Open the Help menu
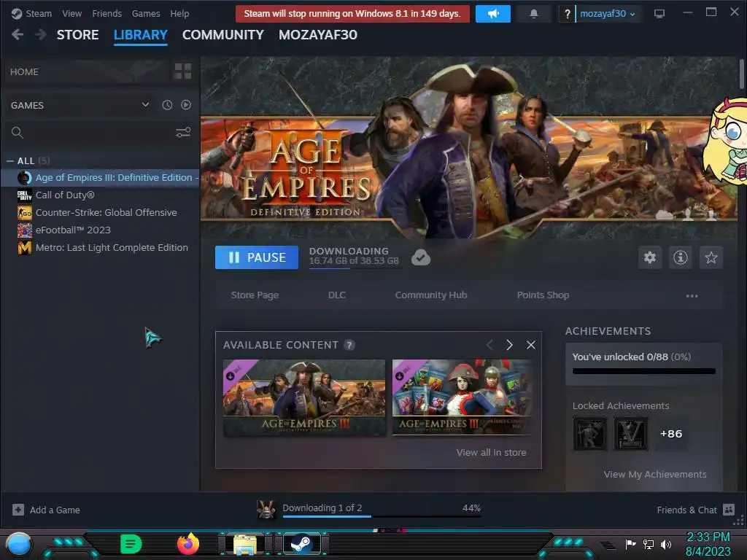The height and width of the screenshot is (560, 747). 179,14
